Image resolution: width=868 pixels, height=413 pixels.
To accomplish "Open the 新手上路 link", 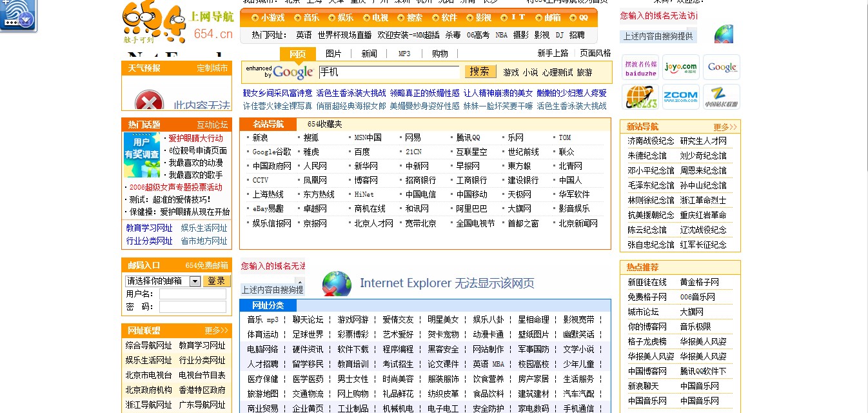I will coord(553,53).
